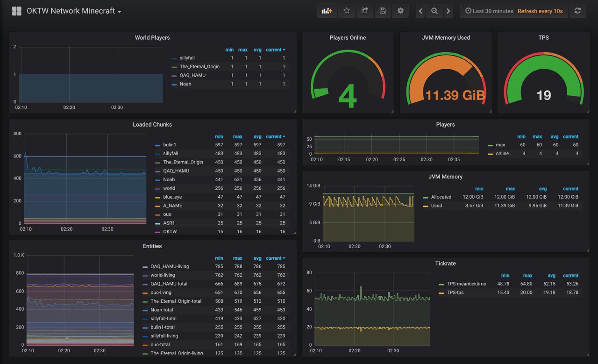Sort Loaded Chunks legend by max
Viewport: 598px width, 364px height.
coord(238,137)
